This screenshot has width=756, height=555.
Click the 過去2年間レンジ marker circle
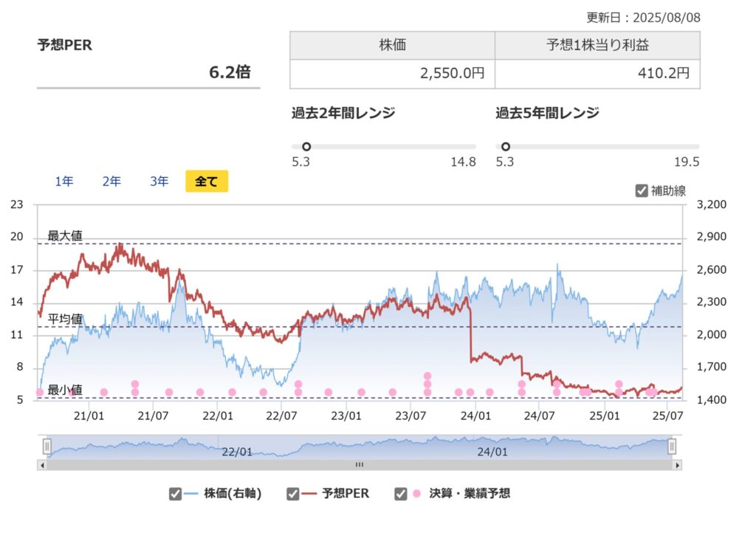pyautogui.click(x=306, y=146)
